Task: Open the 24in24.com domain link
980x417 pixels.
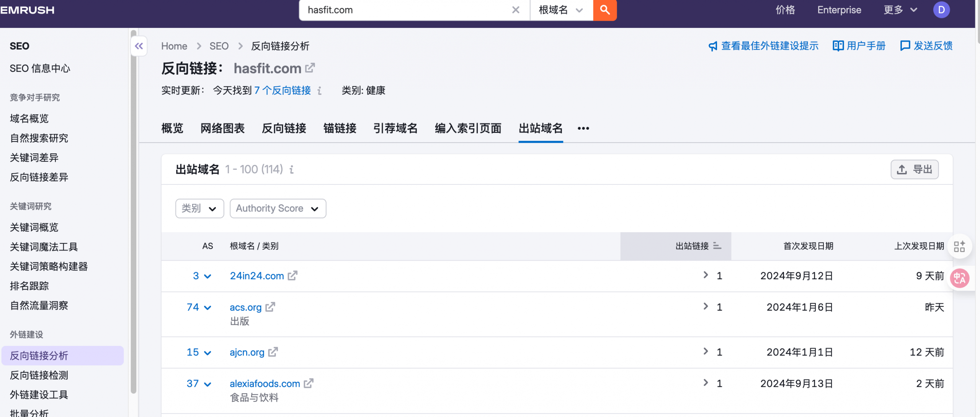Action: tap(257, 276)
